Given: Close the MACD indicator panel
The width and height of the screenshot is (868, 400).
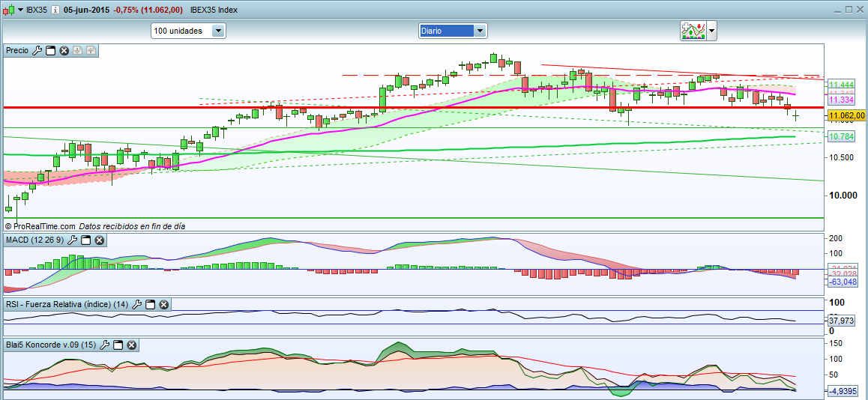Looking at the screenshot, I should [x=99, y=240].
